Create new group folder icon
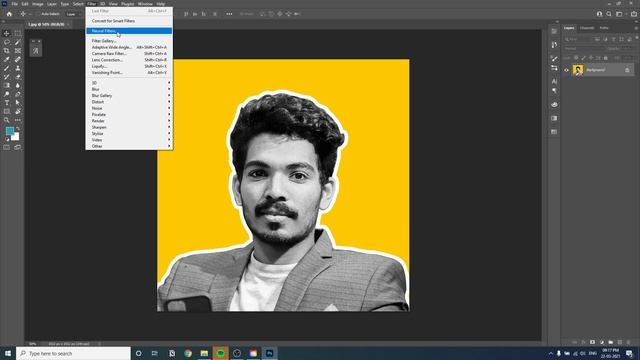Viewport: 640px width, 360px height. coord(611,342)
